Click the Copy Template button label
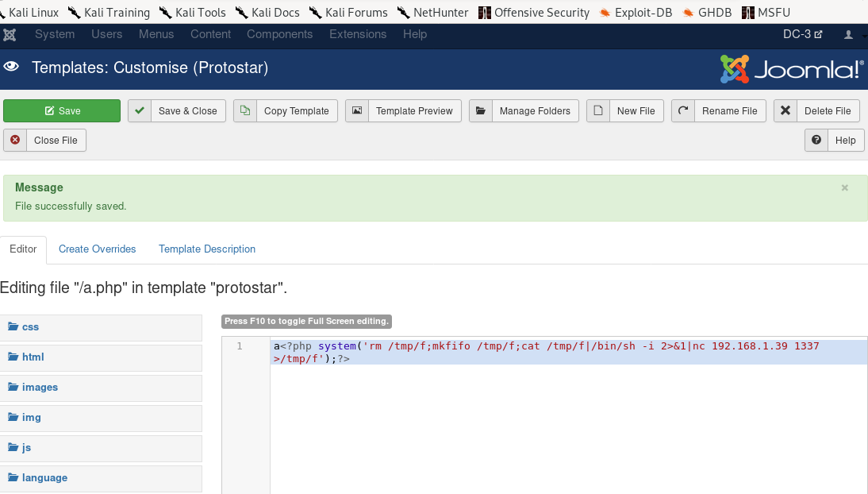The height and width of the screenshot is (494, 868). click(x=296, y=111)
